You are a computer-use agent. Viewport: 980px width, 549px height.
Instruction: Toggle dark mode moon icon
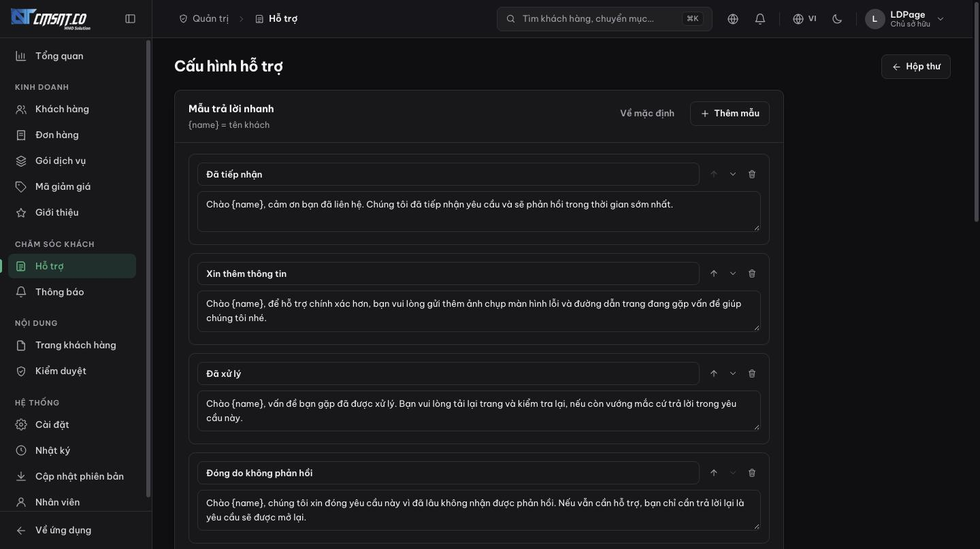837,19
